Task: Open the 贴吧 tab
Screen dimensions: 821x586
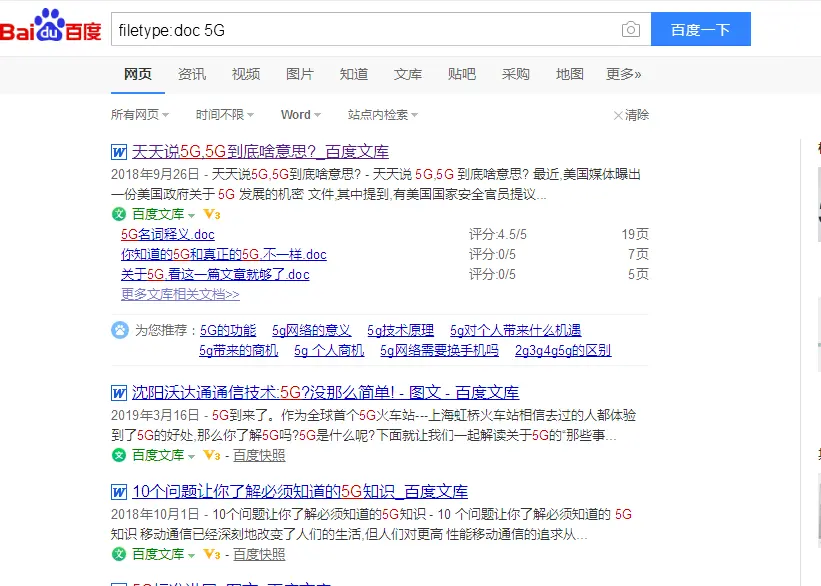Action: [x=462, y=74]
